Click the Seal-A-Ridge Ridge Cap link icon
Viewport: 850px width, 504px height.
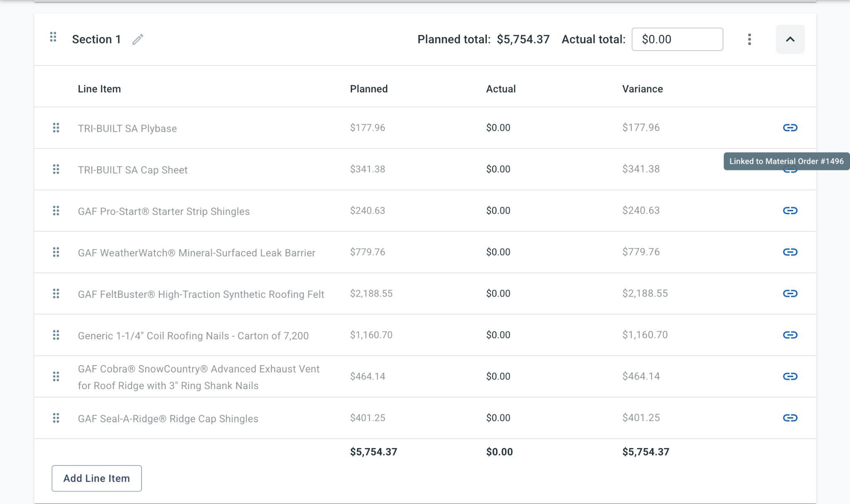point(790,418)
